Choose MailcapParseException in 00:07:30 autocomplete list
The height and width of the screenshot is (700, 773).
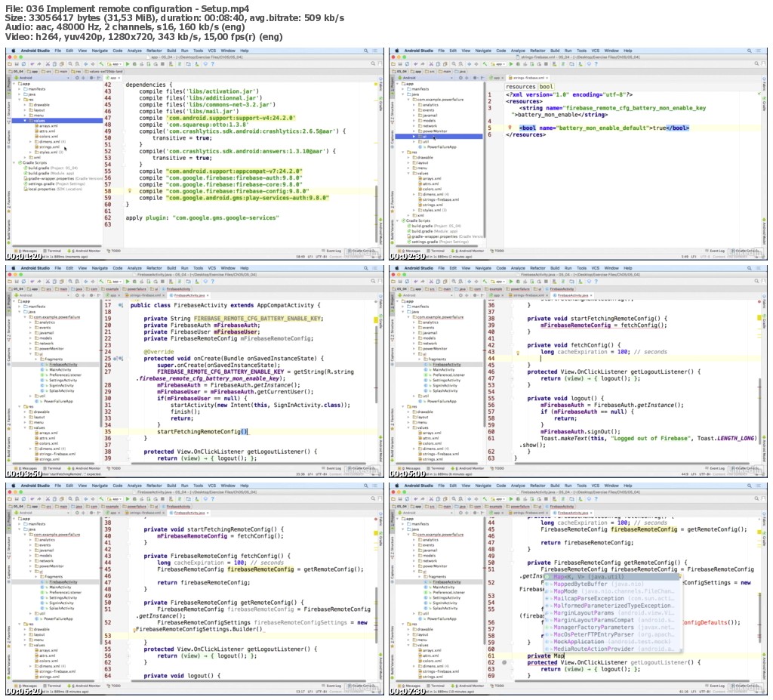point(613,598)
